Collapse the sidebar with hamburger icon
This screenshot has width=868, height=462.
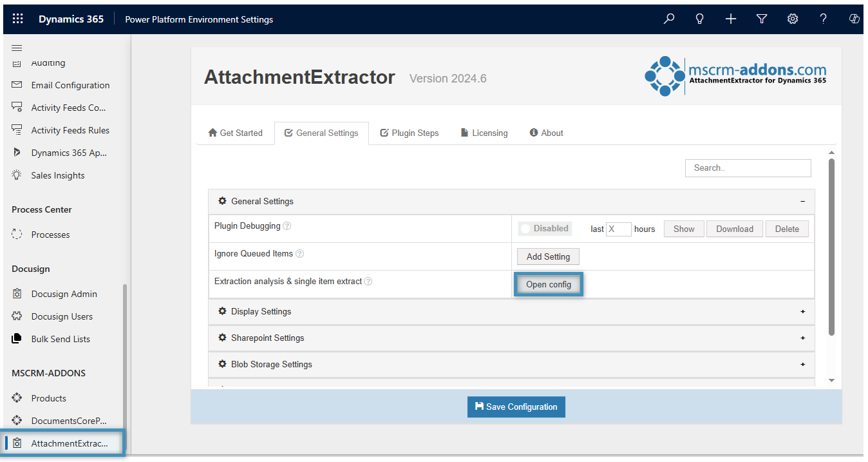[17, 48]
